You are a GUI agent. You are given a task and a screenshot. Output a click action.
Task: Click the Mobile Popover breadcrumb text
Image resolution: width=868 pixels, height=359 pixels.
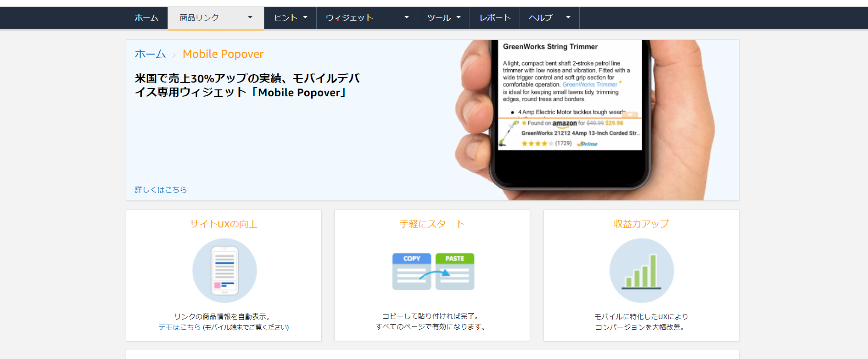click(x=223, y=54)
